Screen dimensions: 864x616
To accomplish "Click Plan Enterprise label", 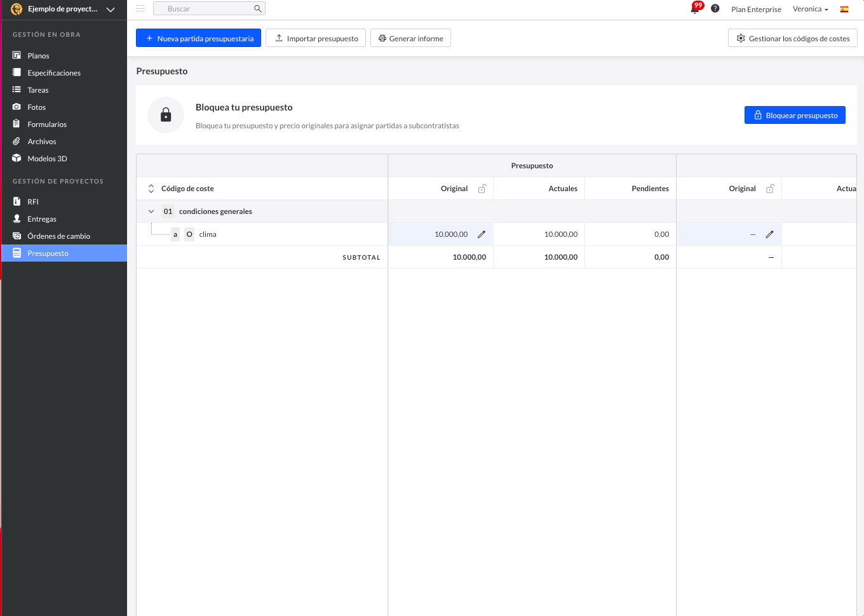I will 756,10.
